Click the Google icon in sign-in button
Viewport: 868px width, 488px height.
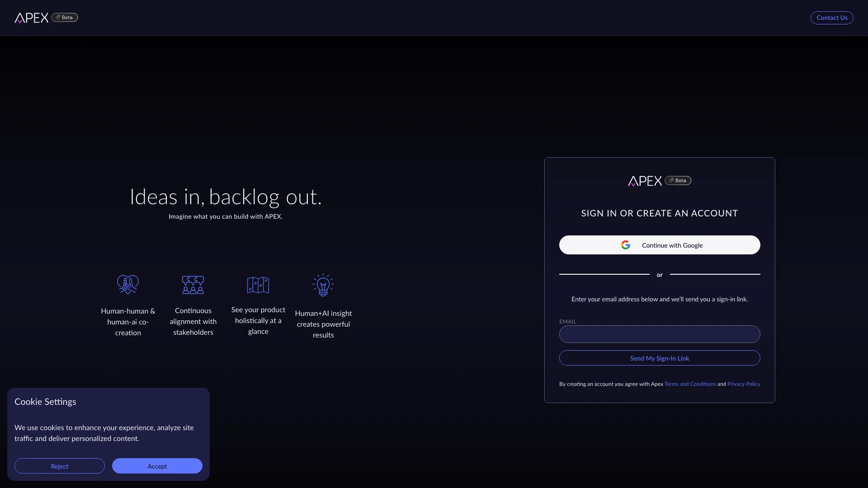pos(625,245)
